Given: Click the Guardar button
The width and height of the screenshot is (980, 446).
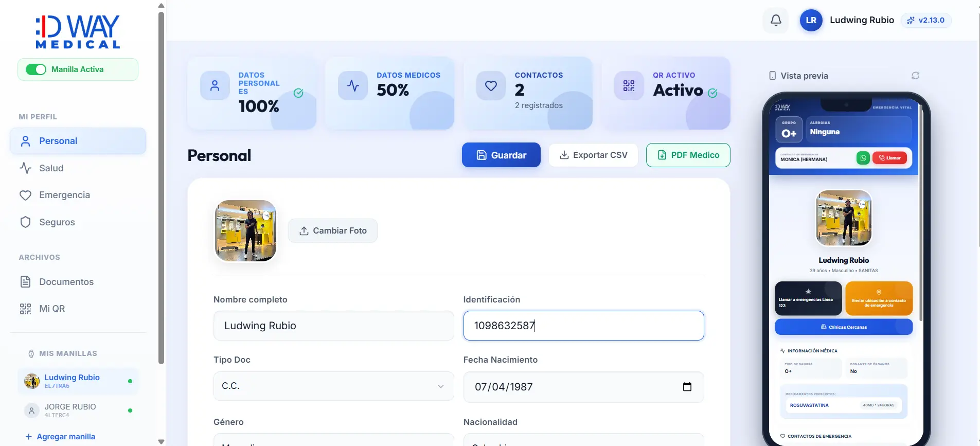Looking at the screenshot, I should [501, 155].
